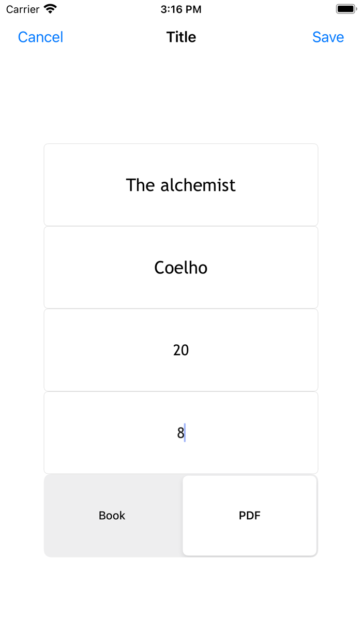Tap the clock showing 3:16 PM
This screenshot has height=644, width=362.
point(181,9)
